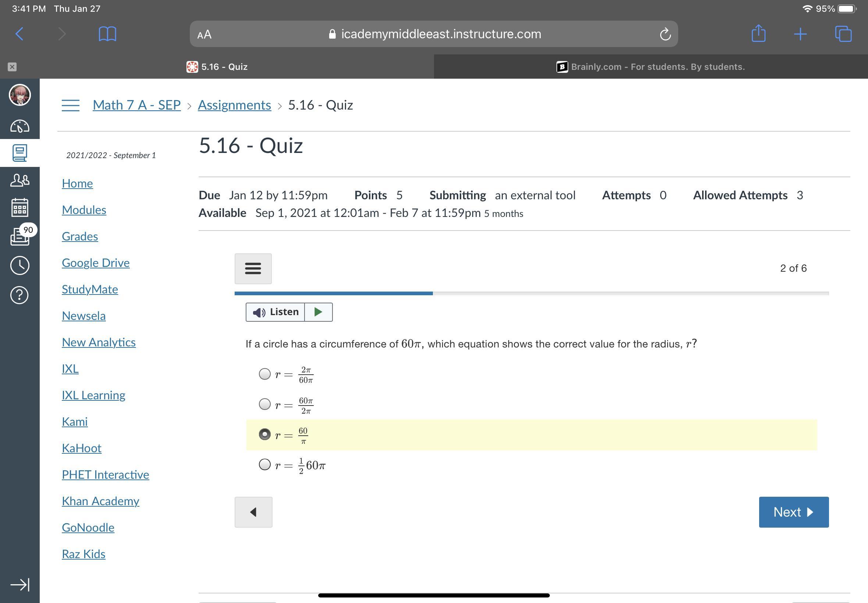Switch to the Brainly.com tab
This screenshot has width=868, height=603.
coord(650,67)
